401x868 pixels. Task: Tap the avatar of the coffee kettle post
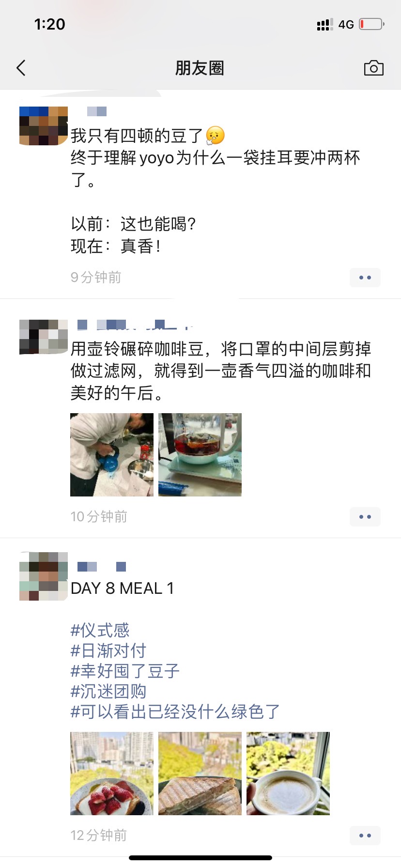[x=44, y=337]
